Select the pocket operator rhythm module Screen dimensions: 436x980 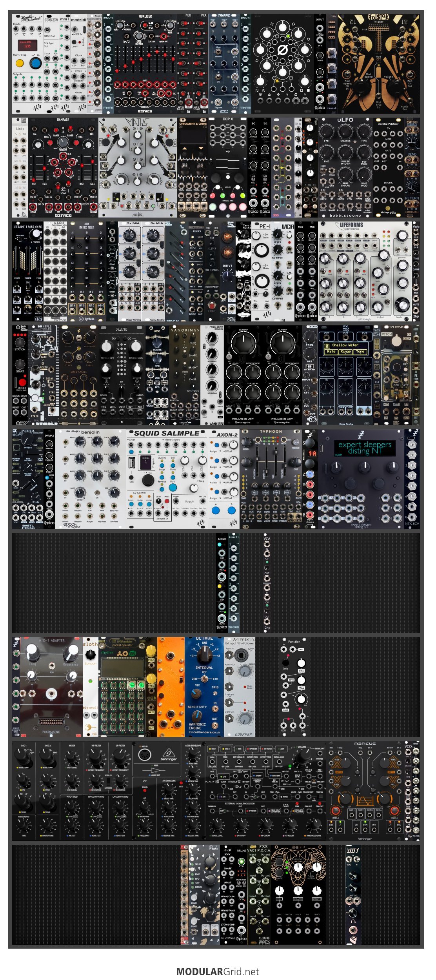[122, 687]
